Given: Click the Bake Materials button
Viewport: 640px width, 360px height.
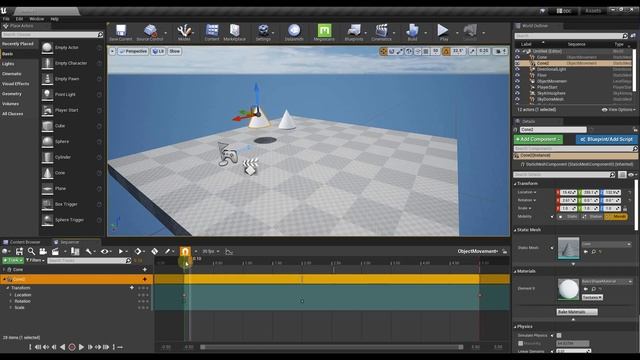Looking at the screenshot, I should 577,312.
